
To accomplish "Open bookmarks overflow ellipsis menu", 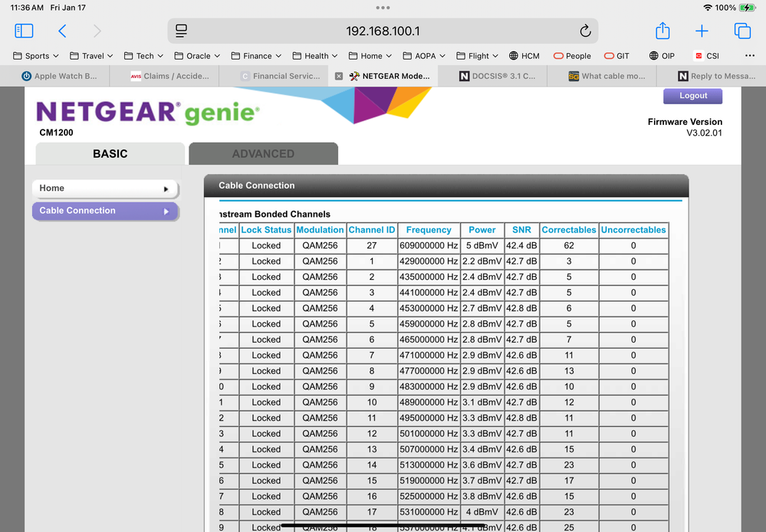I will (749, 55).
